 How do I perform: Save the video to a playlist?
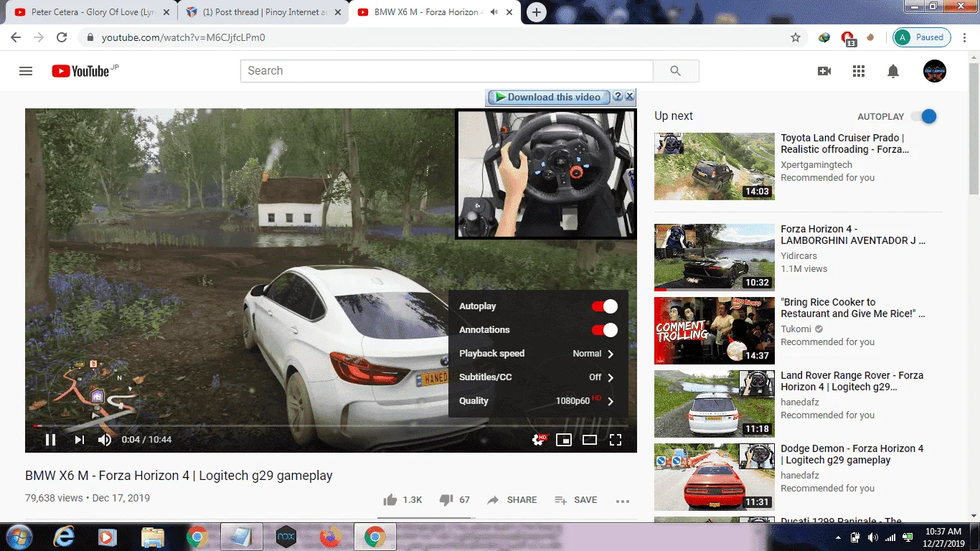point(576,500)
